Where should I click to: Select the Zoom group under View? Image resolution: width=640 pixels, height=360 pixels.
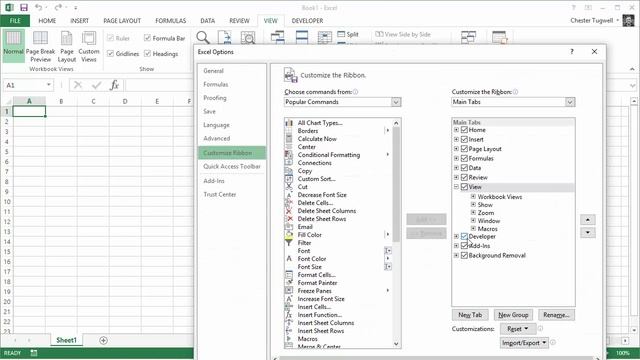(x=486, y=213)
